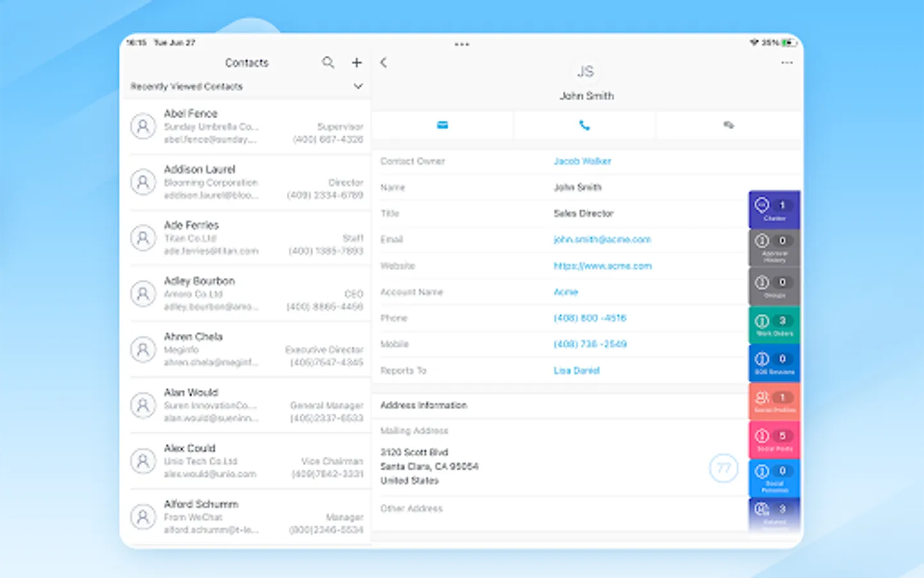Open the Related tile at bottom

774,514
